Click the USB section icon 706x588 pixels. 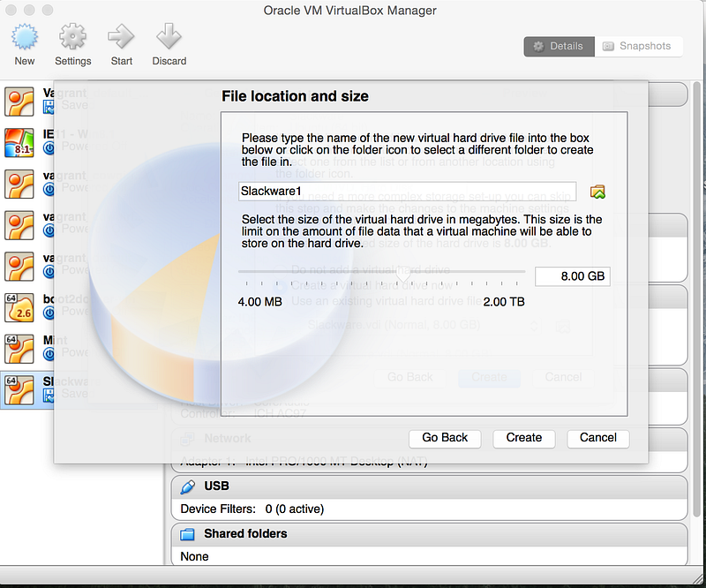(187, 486)
